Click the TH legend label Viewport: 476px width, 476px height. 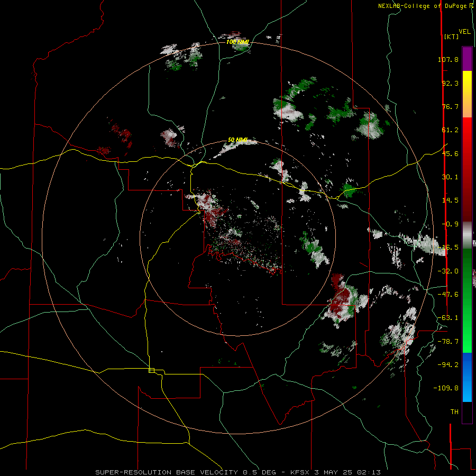tap(454, 412)
